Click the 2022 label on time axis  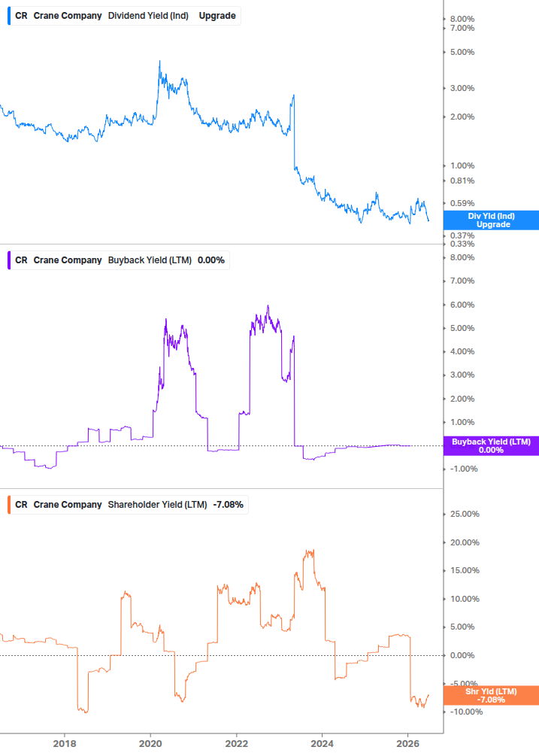[237, 744]
